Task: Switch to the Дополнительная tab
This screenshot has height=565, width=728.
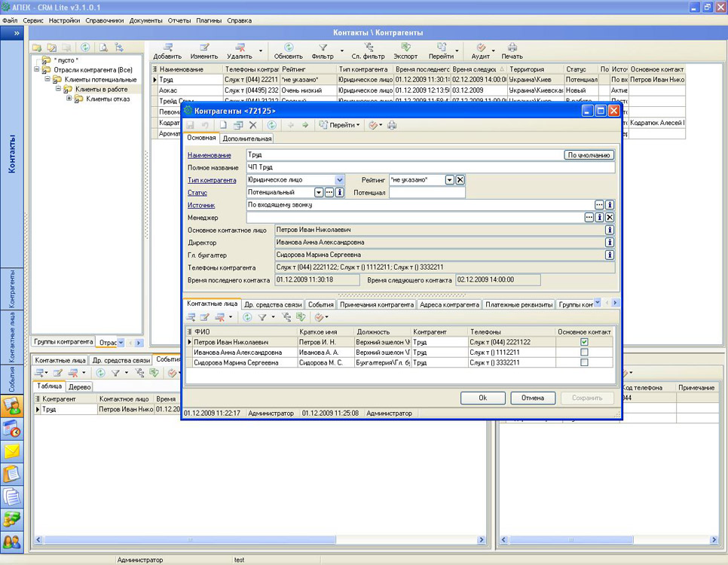Action: tap(246, 139)
